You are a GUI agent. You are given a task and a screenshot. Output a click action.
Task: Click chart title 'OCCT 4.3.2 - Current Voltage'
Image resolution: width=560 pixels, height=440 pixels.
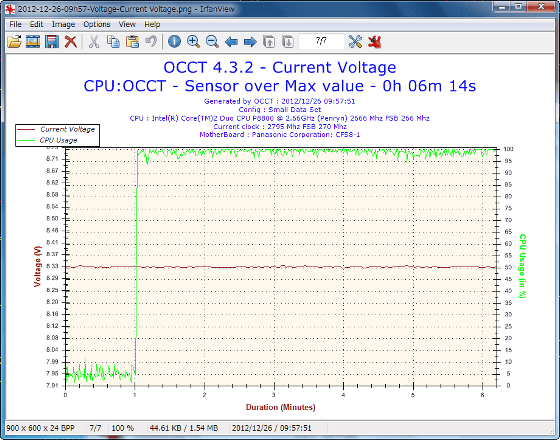tap(280, 67)
